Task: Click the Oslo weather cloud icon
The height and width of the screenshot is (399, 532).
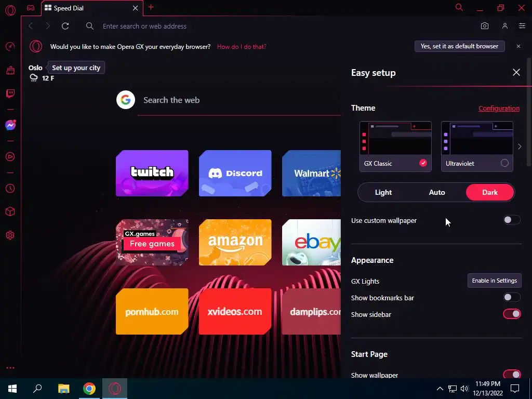Action: pyautogui.click(x=34, y=78)
